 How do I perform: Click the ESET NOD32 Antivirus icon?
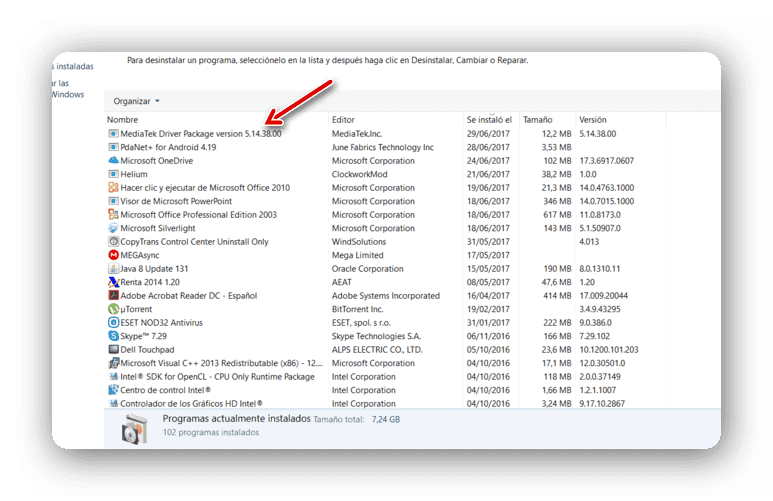[x=113, y=322]
